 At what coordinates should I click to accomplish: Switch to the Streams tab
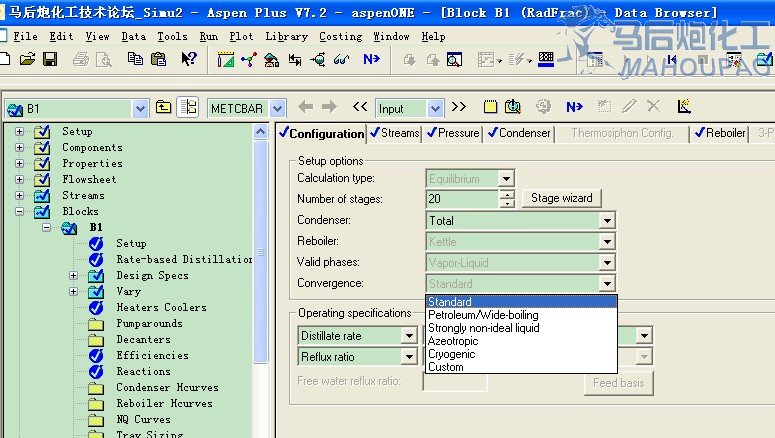(394, 133)
